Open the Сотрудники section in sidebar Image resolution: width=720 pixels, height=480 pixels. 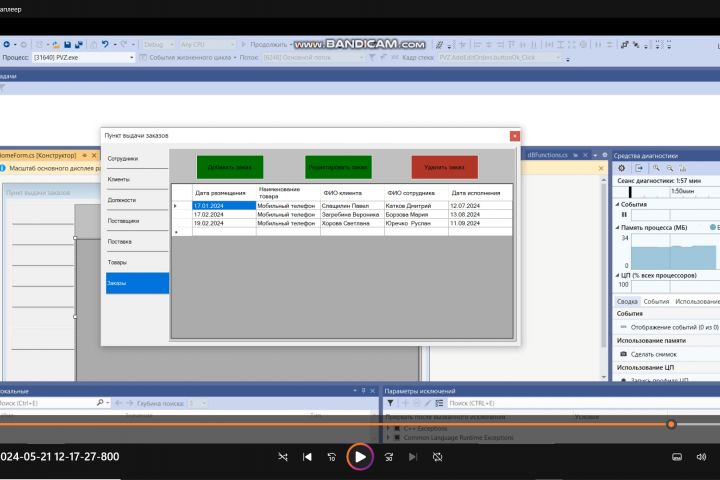point(137,158)
